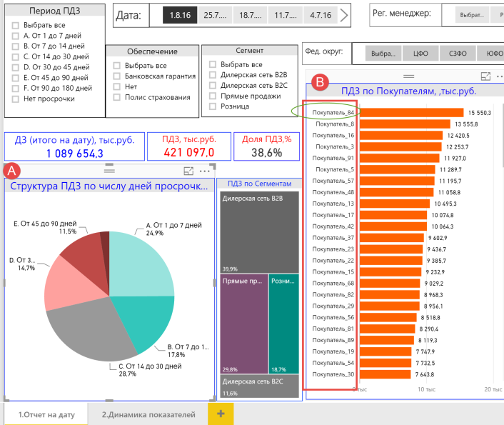Click the bar for Покупатель_30
This screenshot has width=504, height=425.
[385, 374]
